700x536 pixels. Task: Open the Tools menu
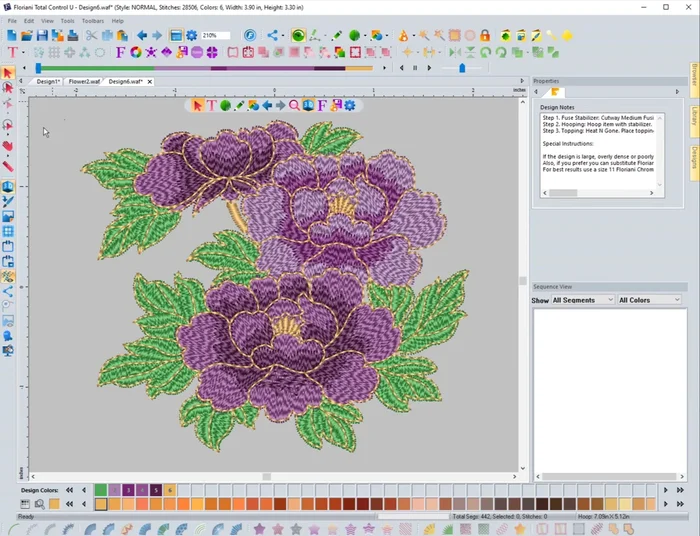pyautogui.click(x=67, y=21)
